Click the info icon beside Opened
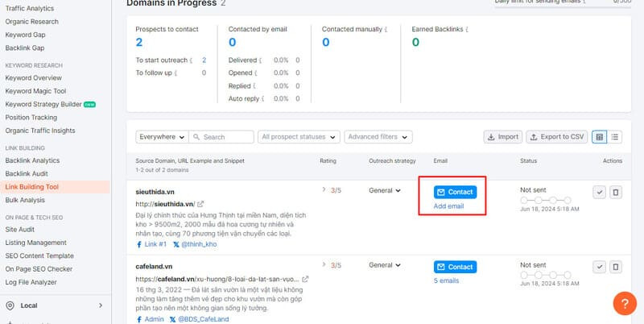Image resolution: width=644 pixels, height=324 pixels. [x=256, y=73]
